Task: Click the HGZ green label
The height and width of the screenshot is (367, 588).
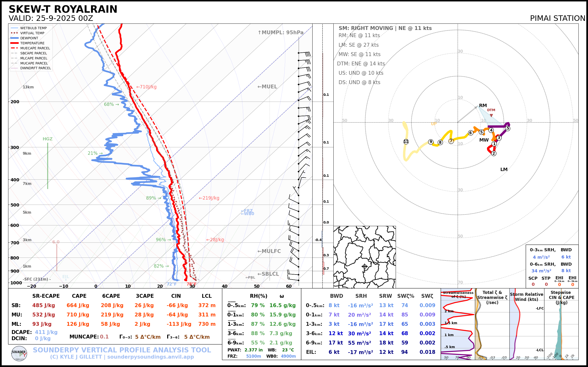Action: [48, 139]
